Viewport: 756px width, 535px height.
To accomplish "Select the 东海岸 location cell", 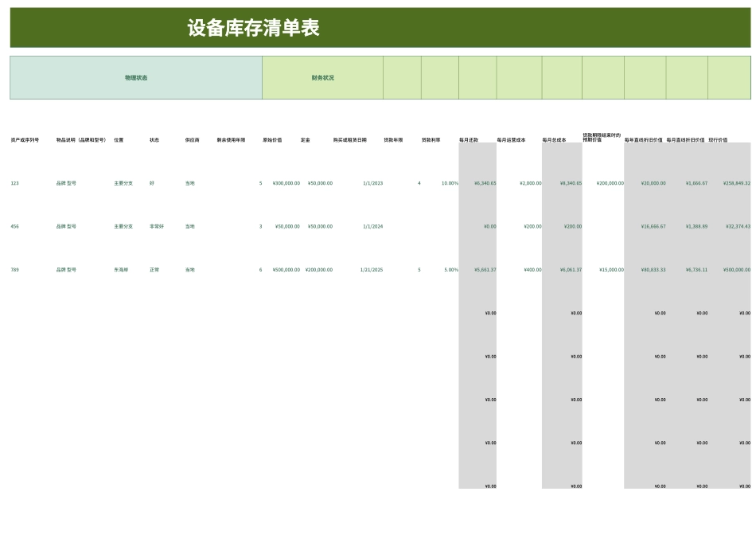I will pyautogui.click(x=121, y=270).
